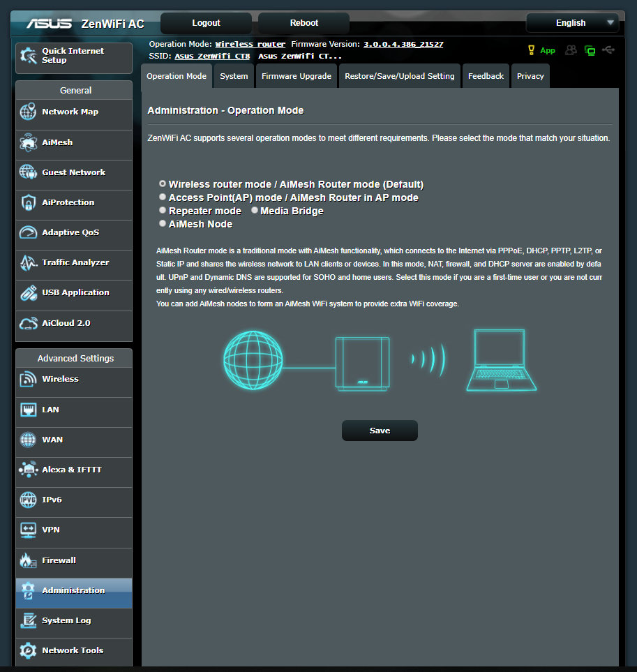The height and width of the screenshot is (672, 637).
Task: Click the globe image in the mode diagram
Action: (253, 361)
